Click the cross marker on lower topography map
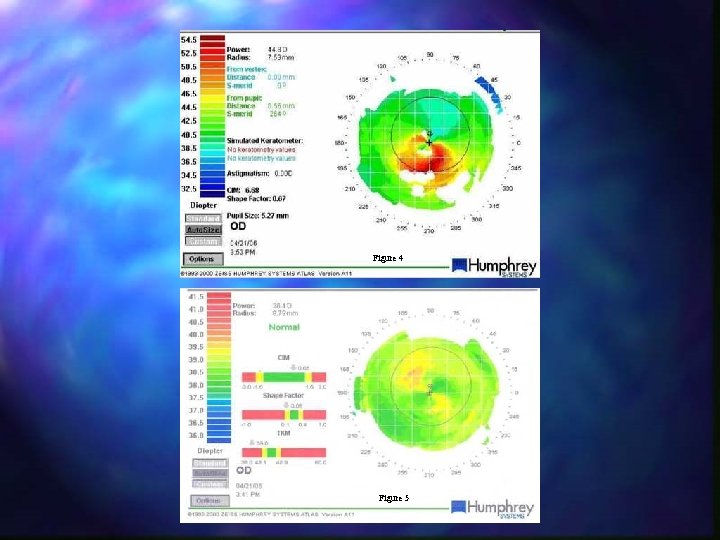 tap(430, 393)
